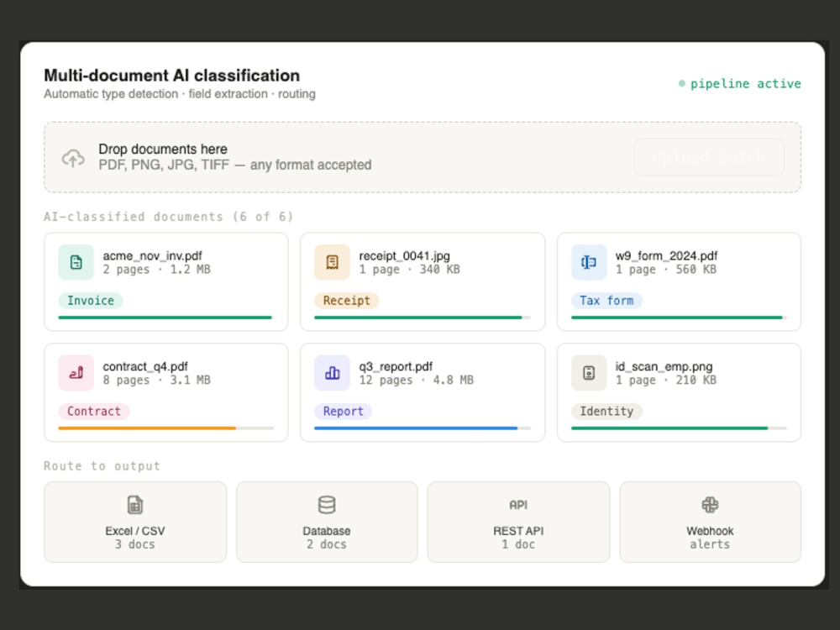Image resolution: width=840 pixels, height=630 pixels.
Task: Click the pipeline active status indicator
Action: tap(739, 83)
